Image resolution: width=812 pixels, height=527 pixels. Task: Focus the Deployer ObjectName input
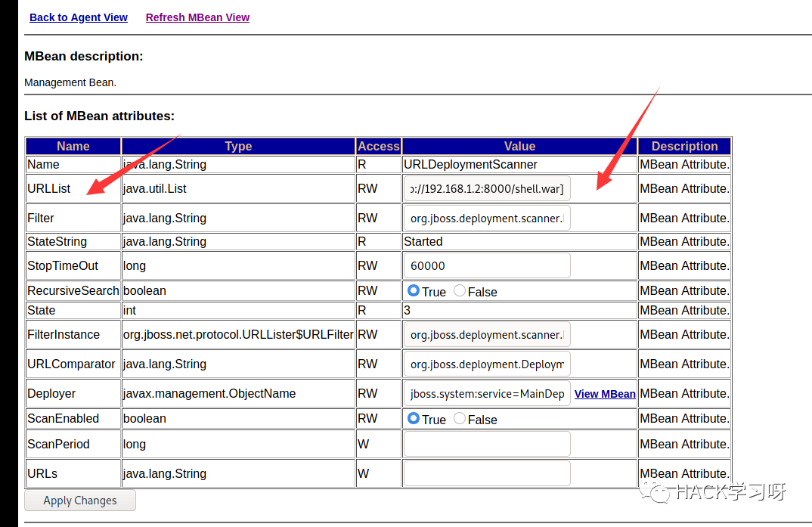[x=487, y=393]
